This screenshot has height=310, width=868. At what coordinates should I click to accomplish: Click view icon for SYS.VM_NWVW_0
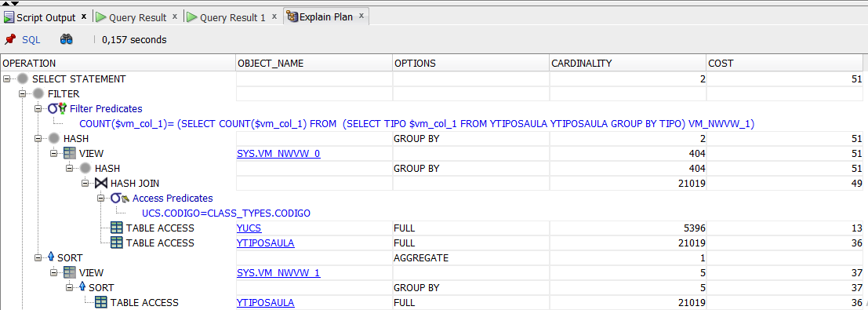click(71, 154)
